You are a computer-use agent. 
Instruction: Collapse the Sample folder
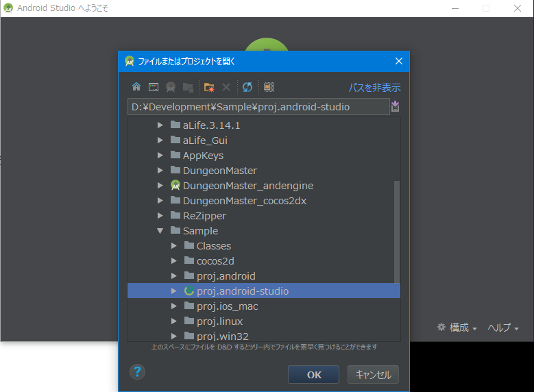(x=160, y=231)
